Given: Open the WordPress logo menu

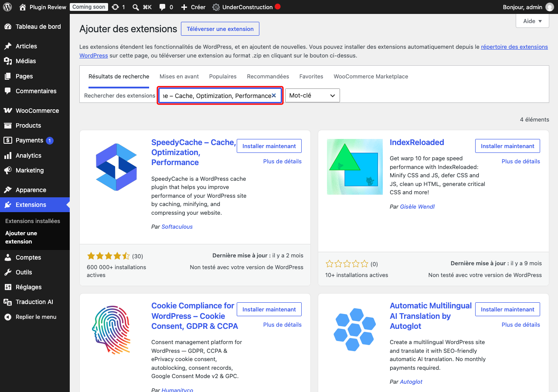Looking at the screenshot, I should [7, 7].
